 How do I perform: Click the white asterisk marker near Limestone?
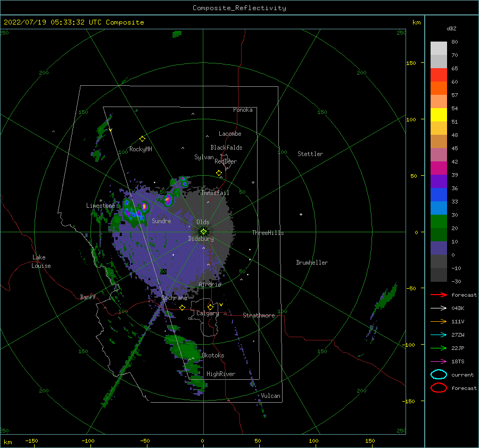coord(101,201)
